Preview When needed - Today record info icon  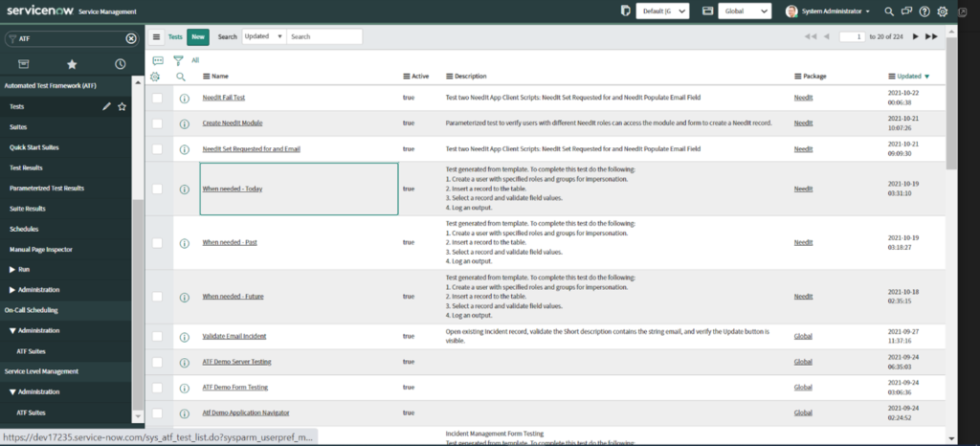click(185, 189)
